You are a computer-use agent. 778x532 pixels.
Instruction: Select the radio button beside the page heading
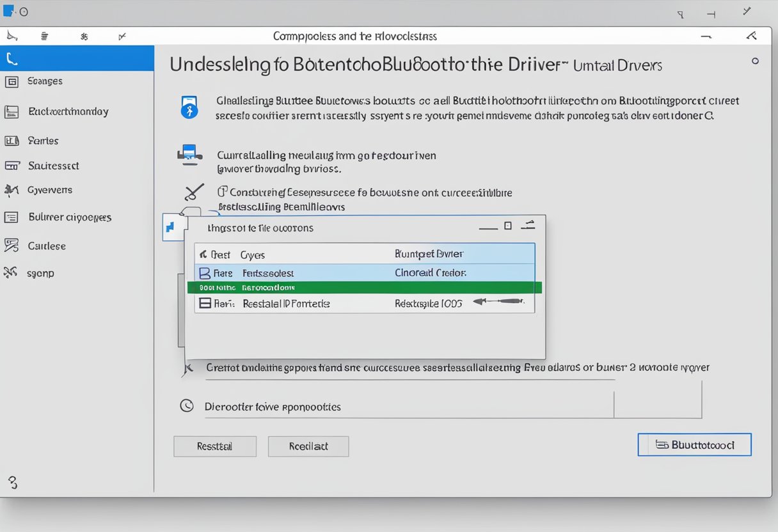click(x=755, y=61)
